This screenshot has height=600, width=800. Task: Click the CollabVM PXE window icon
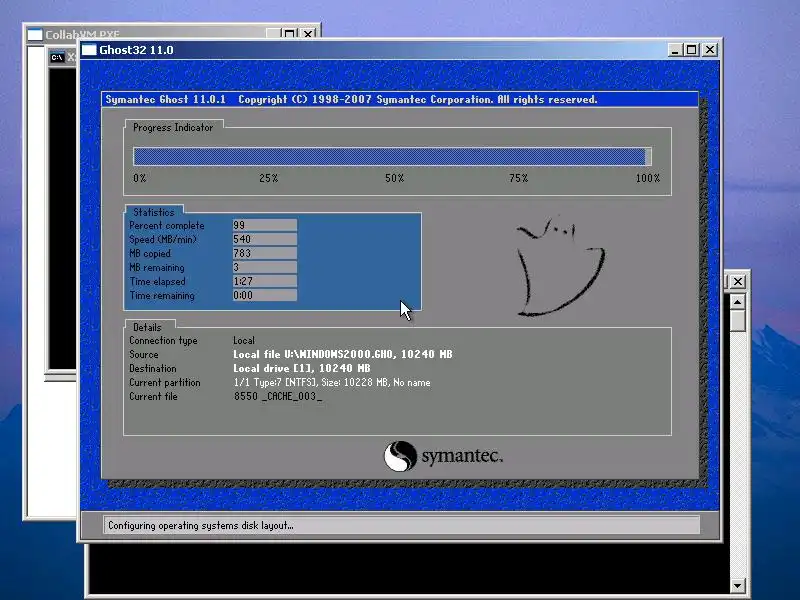coord(35,34)
